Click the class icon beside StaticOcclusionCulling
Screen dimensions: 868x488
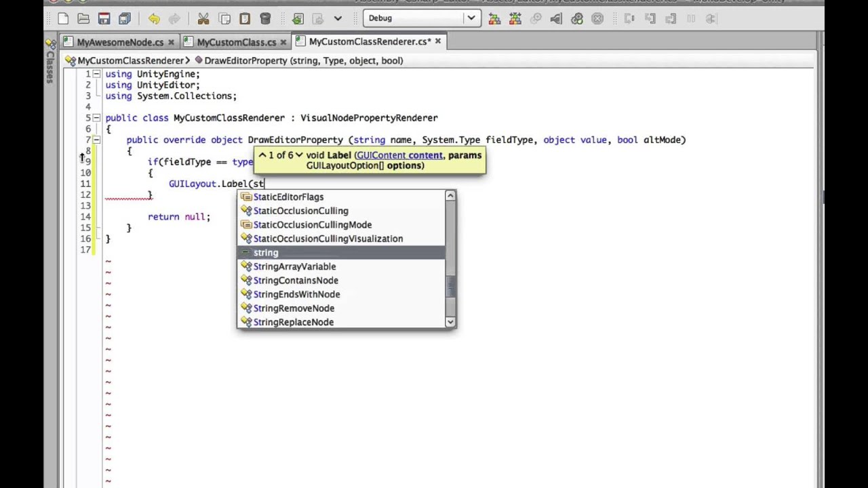[x=246, y=211]
